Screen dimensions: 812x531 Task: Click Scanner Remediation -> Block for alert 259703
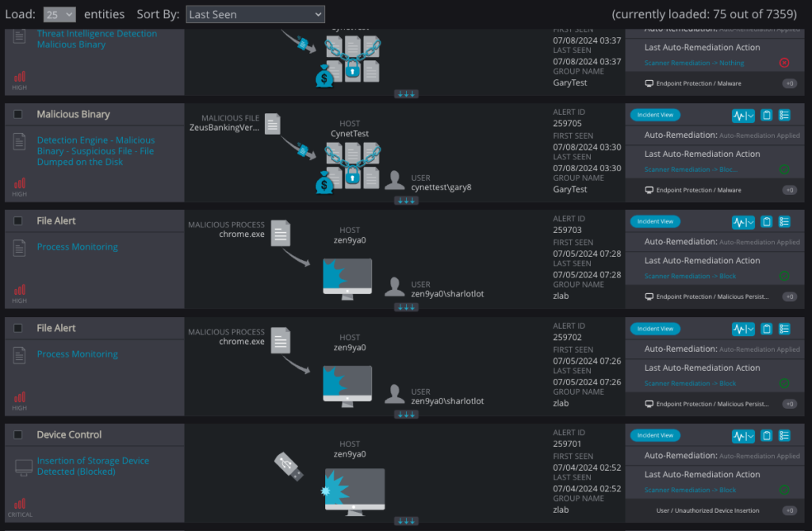tap(690, 277)
